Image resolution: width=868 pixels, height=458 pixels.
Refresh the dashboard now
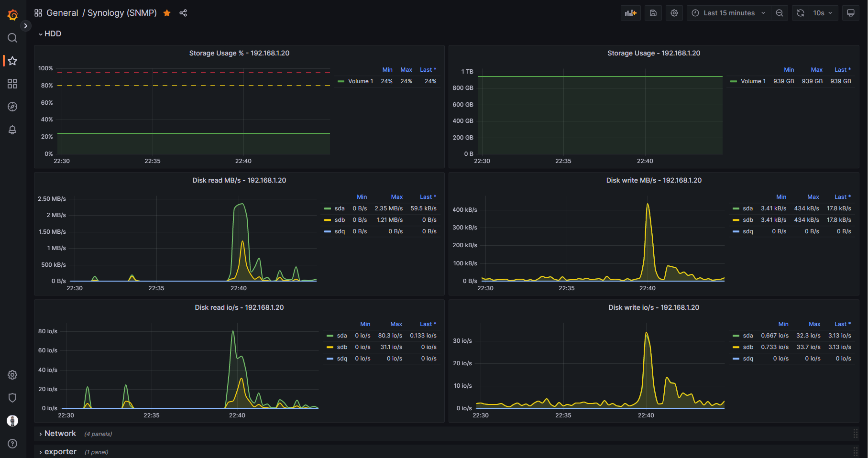[801, 13]
